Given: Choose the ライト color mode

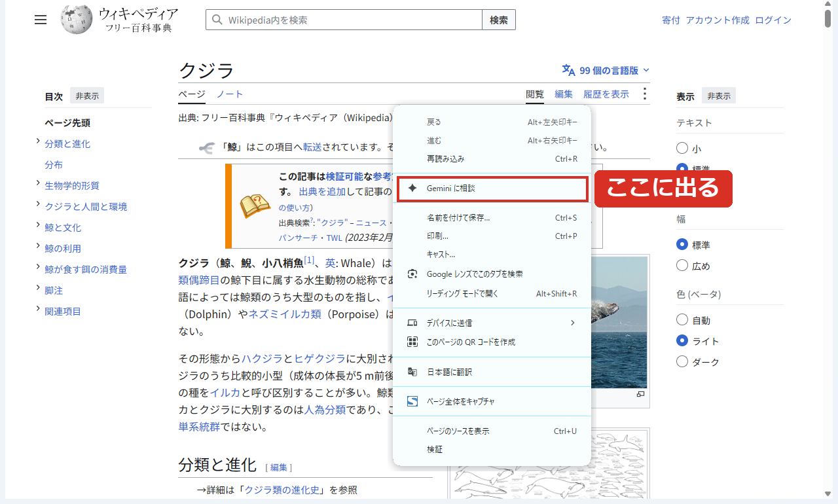Looking at the screenshot, I should click(682, 341).
